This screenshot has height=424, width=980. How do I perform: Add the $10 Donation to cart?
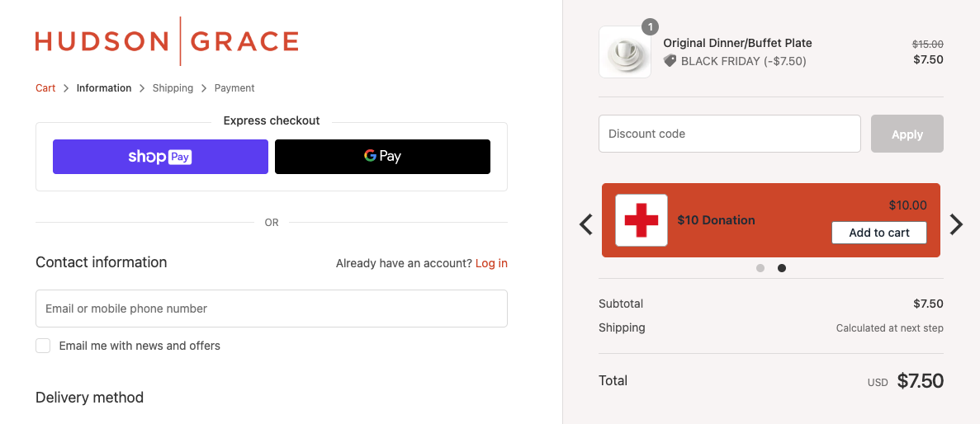tap(878, 233)
